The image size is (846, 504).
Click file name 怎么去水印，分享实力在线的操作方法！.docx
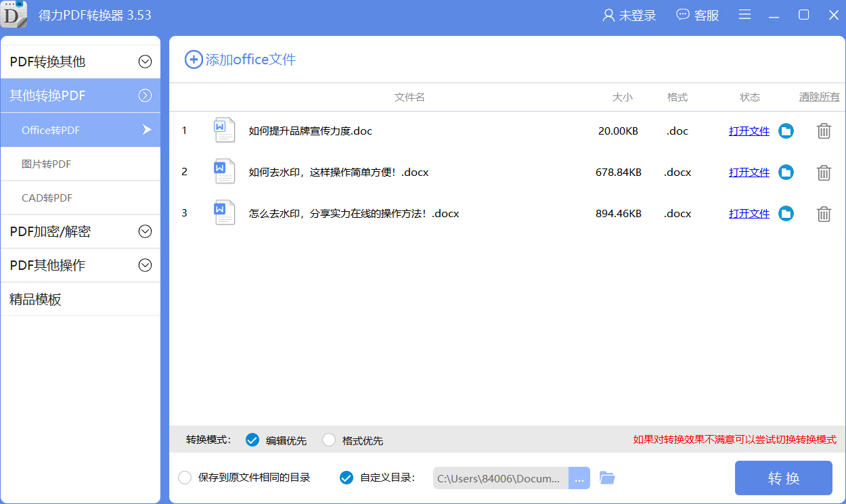tap(354, 214)
